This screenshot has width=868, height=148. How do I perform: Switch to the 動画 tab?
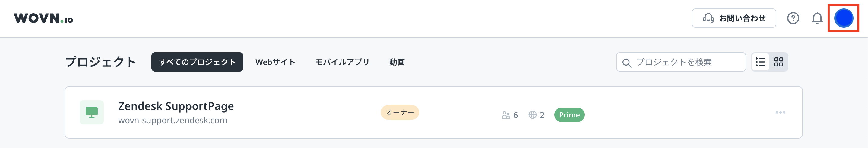click(397, 62)
